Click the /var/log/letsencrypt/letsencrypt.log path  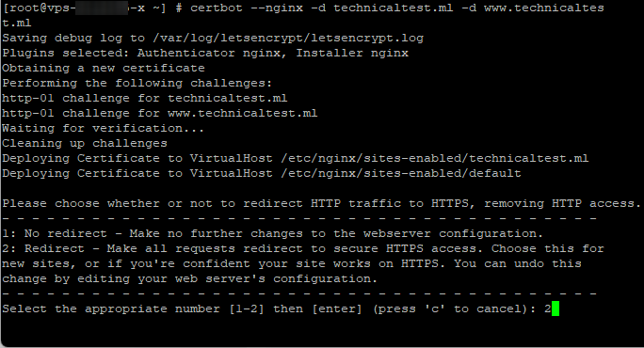(288, 39)
